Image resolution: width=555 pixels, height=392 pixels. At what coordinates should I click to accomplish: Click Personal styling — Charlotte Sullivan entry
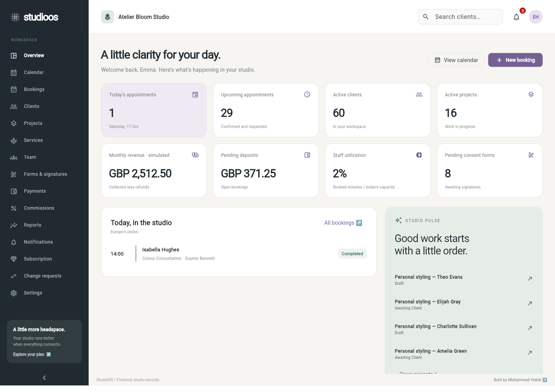(x=464, y=329)
